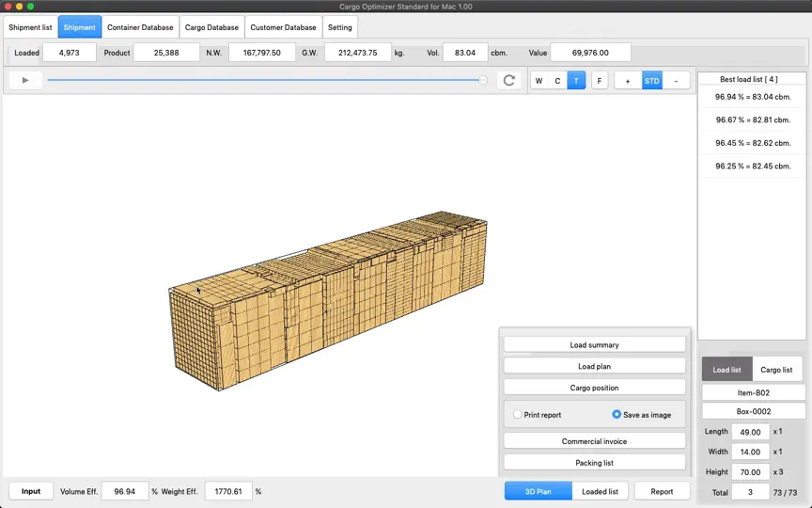Play the loading animation
This screenshot has height=508, width=812.
[25, 80]
